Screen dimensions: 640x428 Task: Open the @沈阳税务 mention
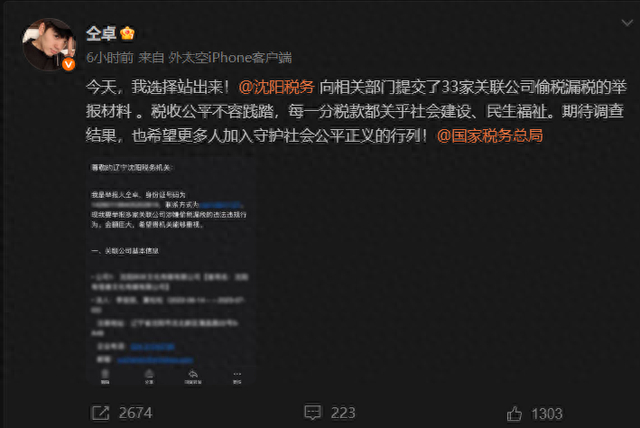(x=276, y=87)
